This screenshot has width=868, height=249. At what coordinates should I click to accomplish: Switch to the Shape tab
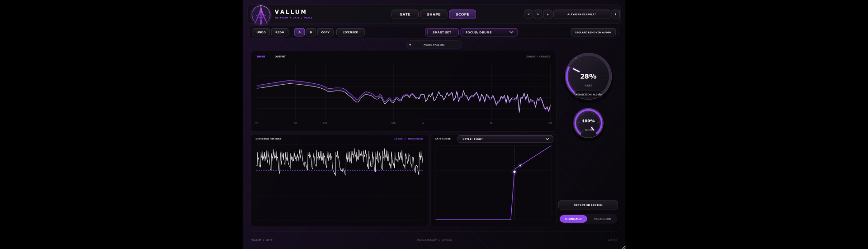click(434, 14)
